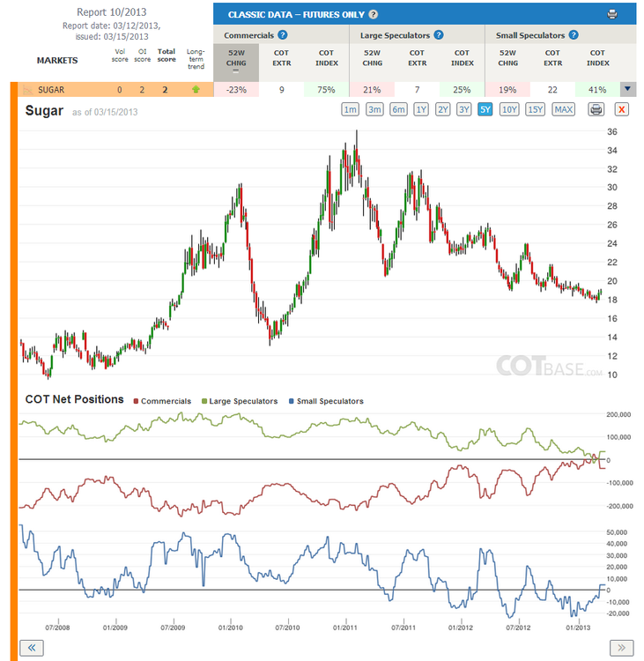Click the green long-term trend arrow for Sugar
Screen dimensions: 644x661
(196, 89)
